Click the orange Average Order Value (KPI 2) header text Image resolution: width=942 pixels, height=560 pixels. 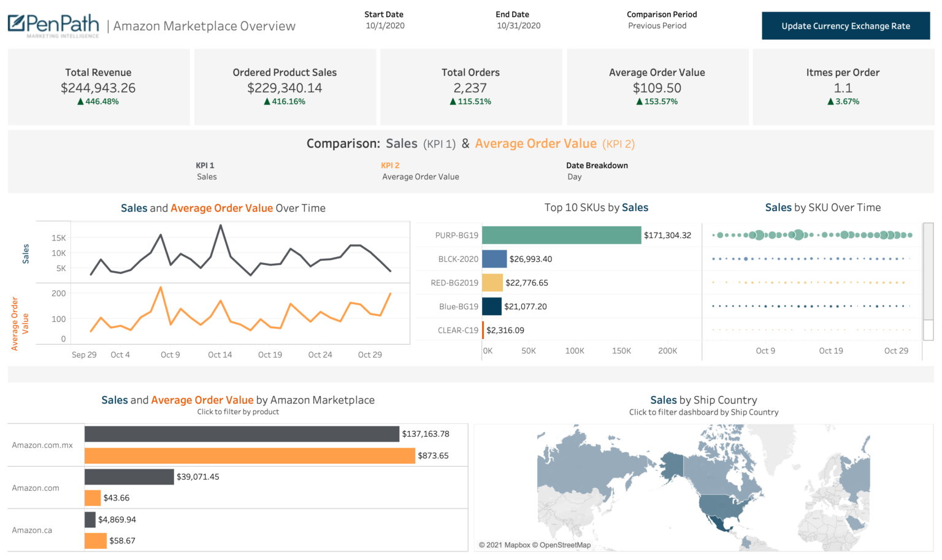click(535, 143)
